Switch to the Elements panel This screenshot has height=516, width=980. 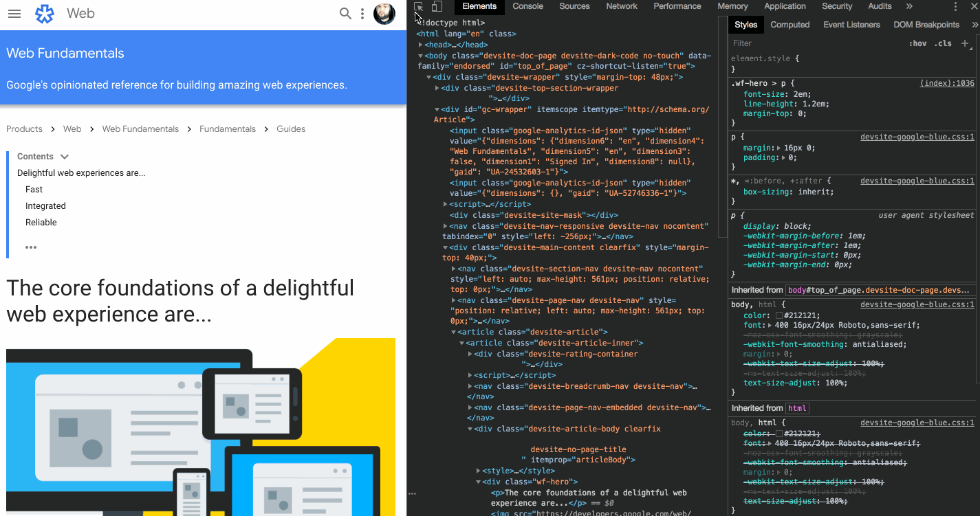click(479, 6)
